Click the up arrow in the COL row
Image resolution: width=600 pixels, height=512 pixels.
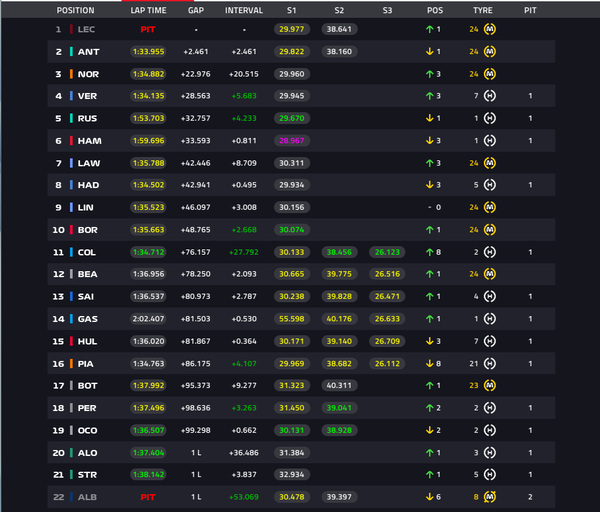pyautogui.click(x=430, y=252)
